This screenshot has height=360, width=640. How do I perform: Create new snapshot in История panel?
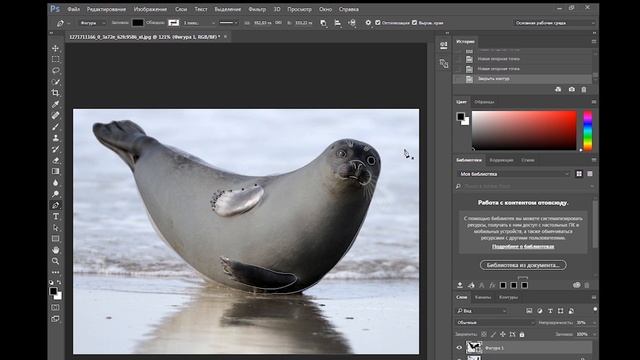[571, 89]
